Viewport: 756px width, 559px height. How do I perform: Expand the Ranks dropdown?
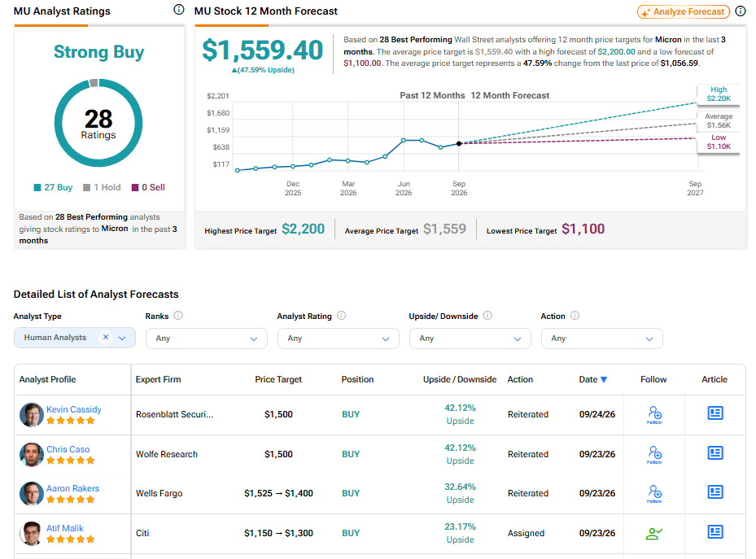[207, 338]
